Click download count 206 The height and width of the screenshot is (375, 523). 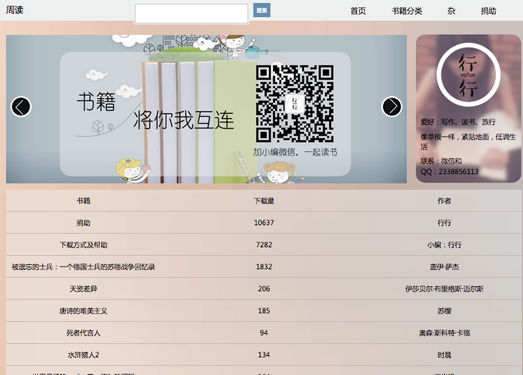point(264,289)
